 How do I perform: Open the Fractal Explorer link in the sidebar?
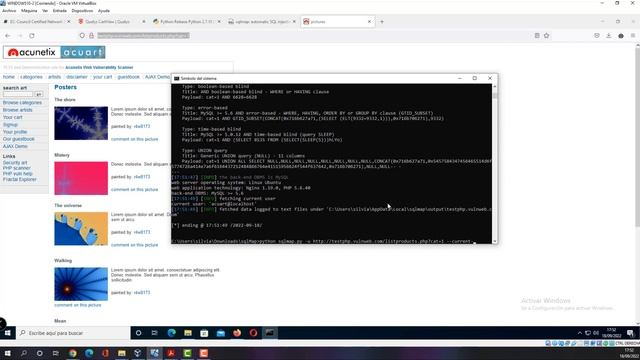point(20,180)
